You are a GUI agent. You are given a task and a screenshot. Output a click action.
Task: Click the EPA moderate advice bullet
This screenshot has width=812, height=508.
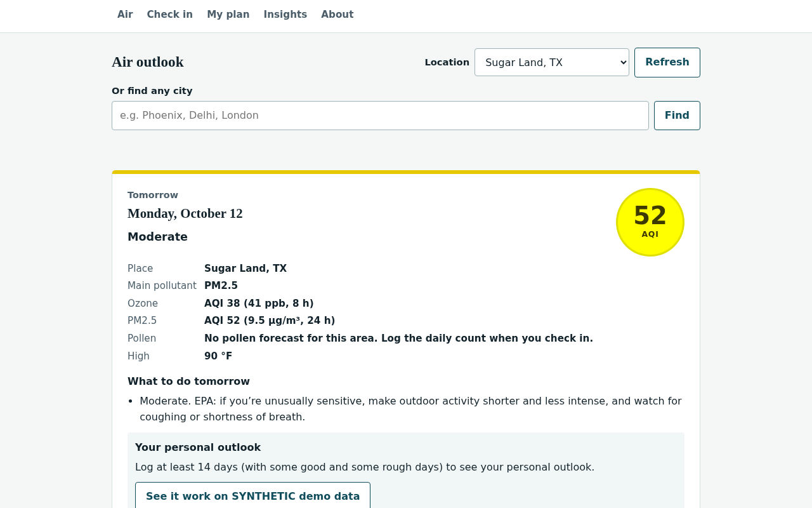[x=410, y=409]
